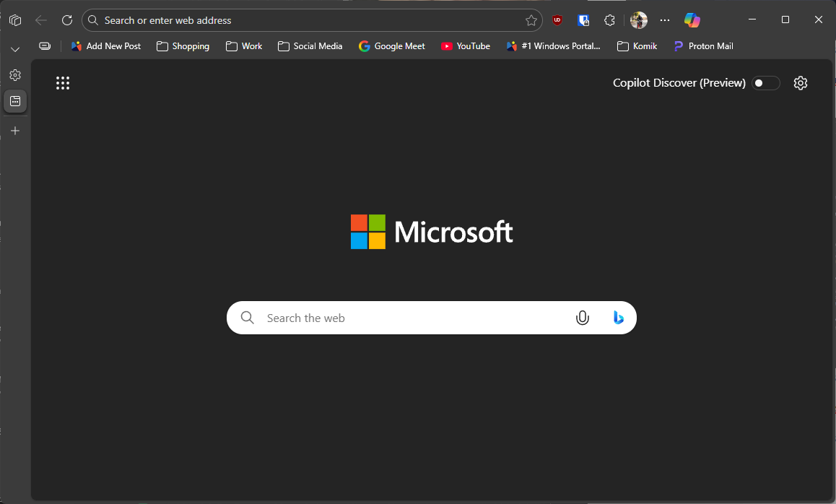Select the current New Tab in sidebar

point(15,101)
